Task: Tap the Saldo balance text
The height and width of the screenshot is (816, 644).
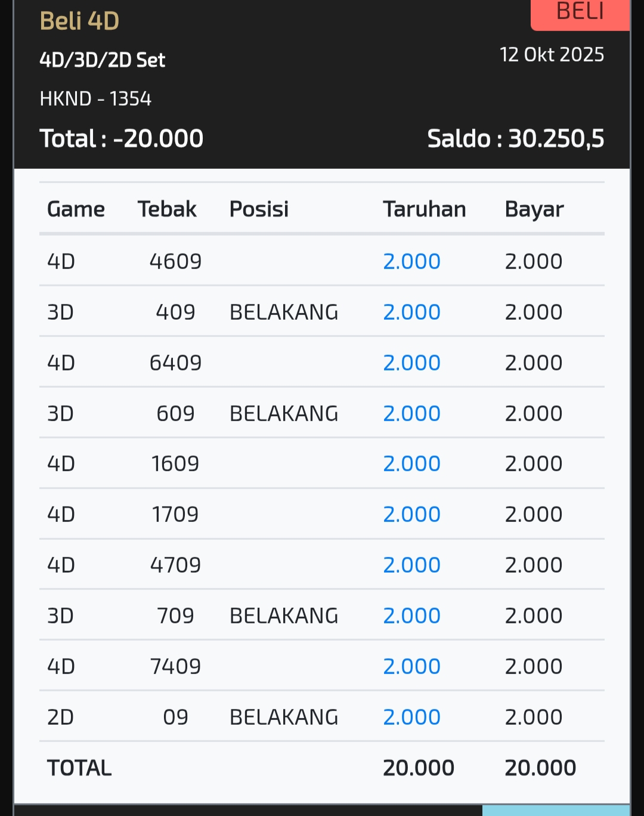Action: 515,138
